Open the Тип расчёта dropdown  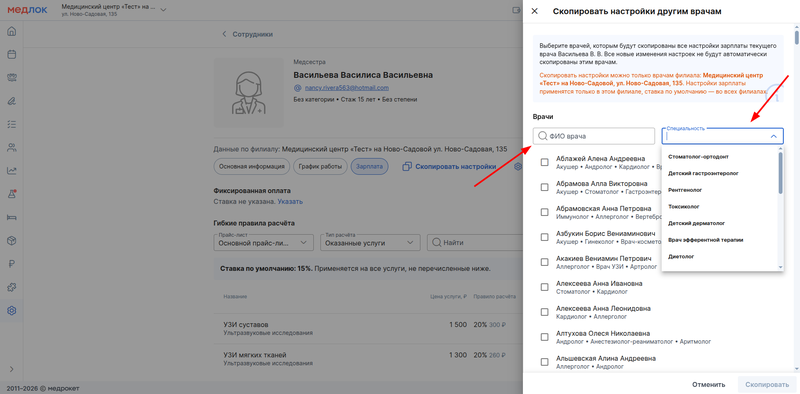pos(370,243)
